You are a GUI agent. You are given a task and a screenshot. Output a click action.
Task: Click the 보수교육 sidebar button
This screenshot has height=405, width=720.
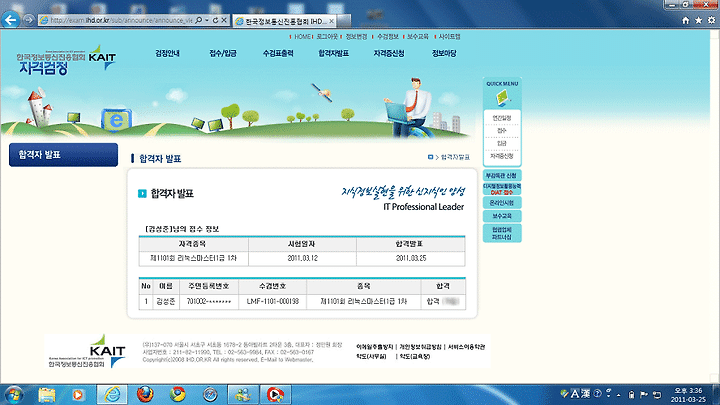pos(502,216)
